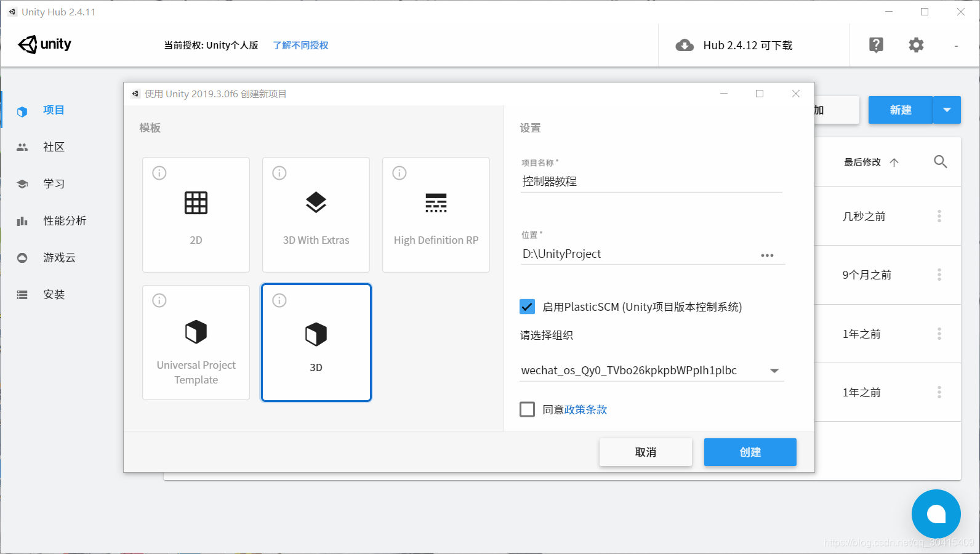Click the cloud download icon

click(685, 46)
